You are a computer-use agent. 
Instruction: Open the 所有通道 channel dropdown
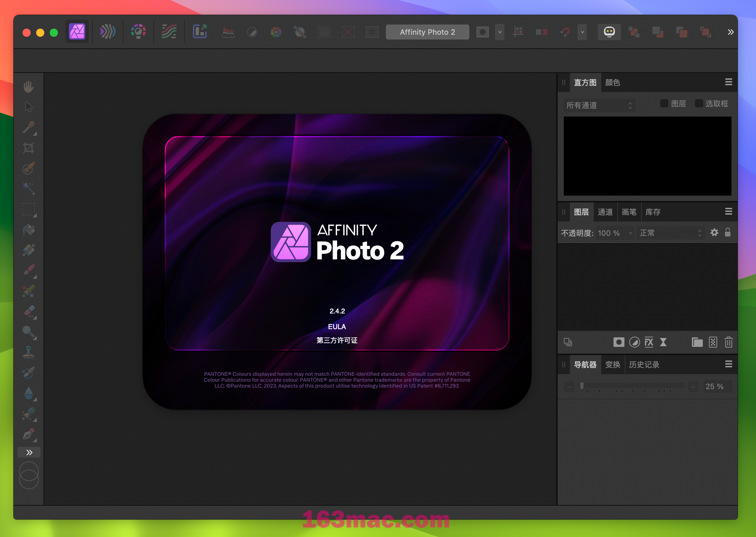pyautogui.click(x=599, y=105)
